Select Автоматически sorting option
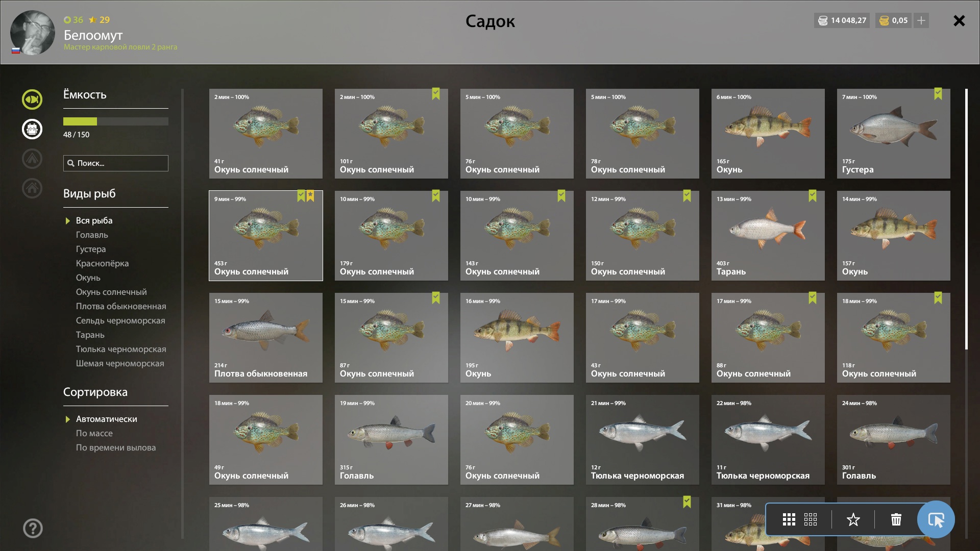The height and width of the screenshot is (551, 980). 107,419
